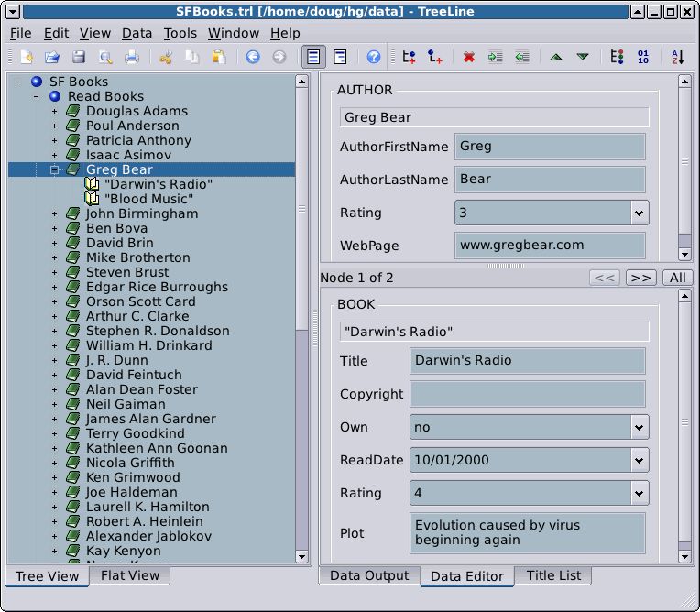
Task: Click the Paste clipboard icon
Action: coord(218,57)
